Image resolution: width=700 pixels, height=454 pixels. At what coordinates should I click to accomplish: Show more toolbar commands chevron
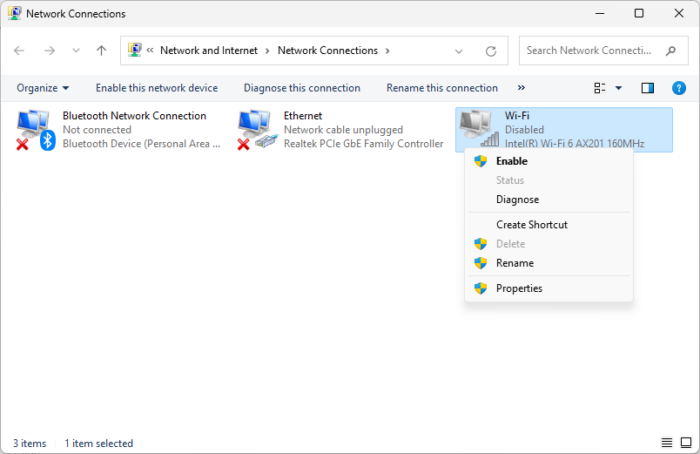pyautogui.click(x=521, y=88)
